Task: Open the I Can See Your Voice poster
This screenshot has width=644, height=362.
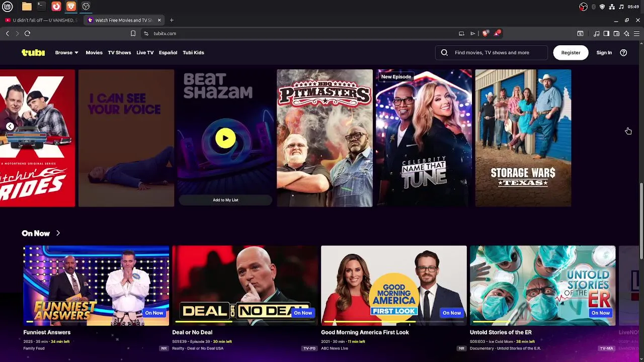Action: 126,138
